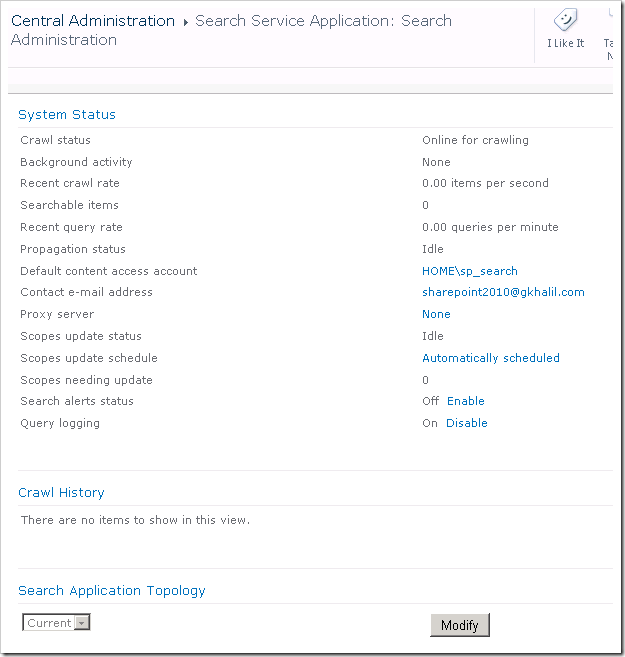The width and height of the screenshot is (625, 657).
Task: Click the Searchable items label
Action: tap(70, 205)
